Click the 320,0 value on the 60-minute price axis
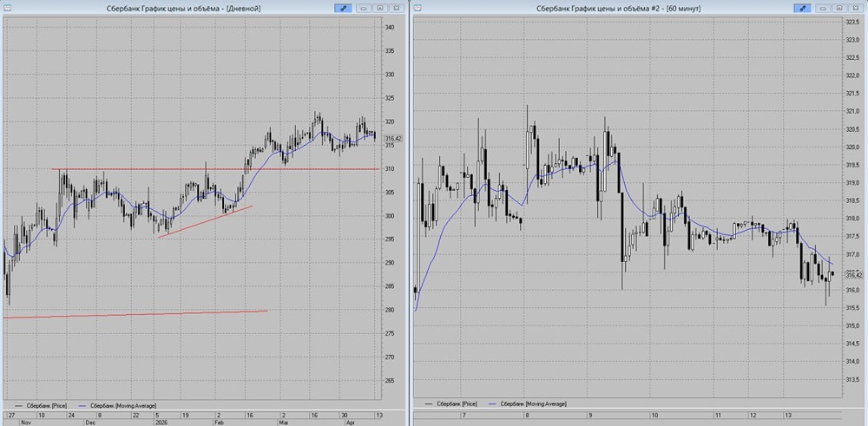868x426 pixels. [852, 147]
